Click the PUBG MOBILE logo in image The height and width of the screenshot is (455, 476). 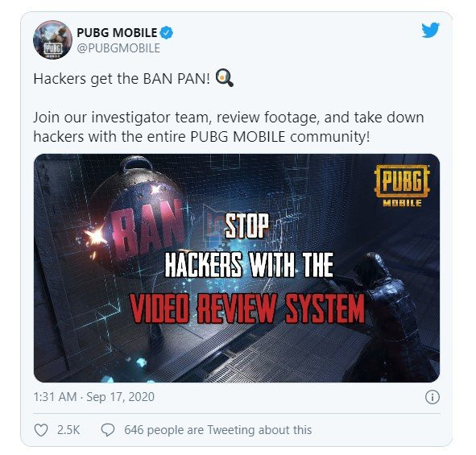(x=402, y=185)
